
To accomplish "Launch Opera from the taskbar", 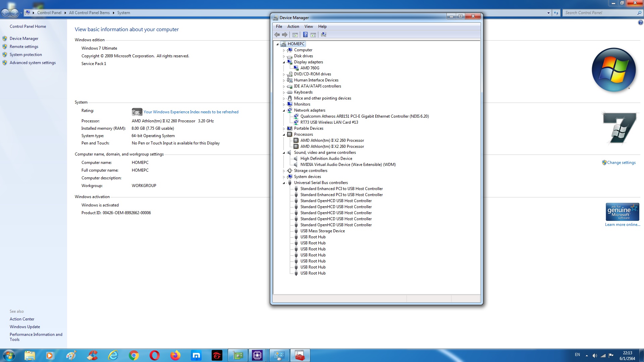I will click(155, 355).
